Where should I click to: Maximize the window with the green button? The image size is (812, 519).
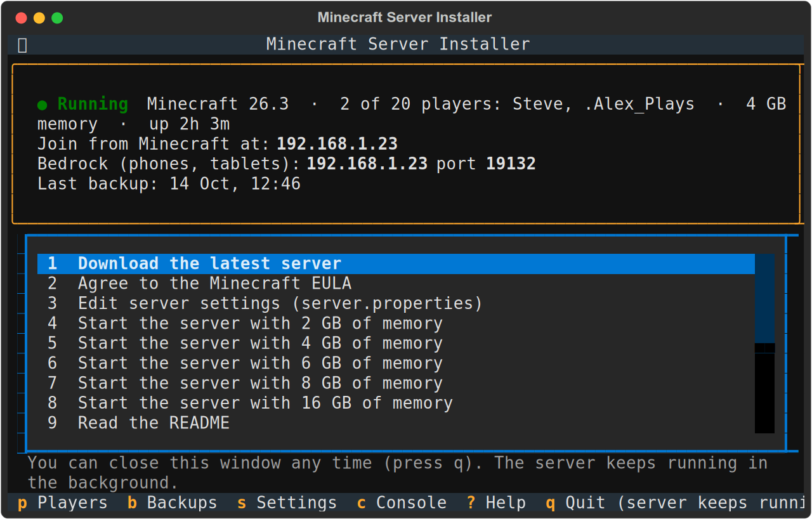57,18
